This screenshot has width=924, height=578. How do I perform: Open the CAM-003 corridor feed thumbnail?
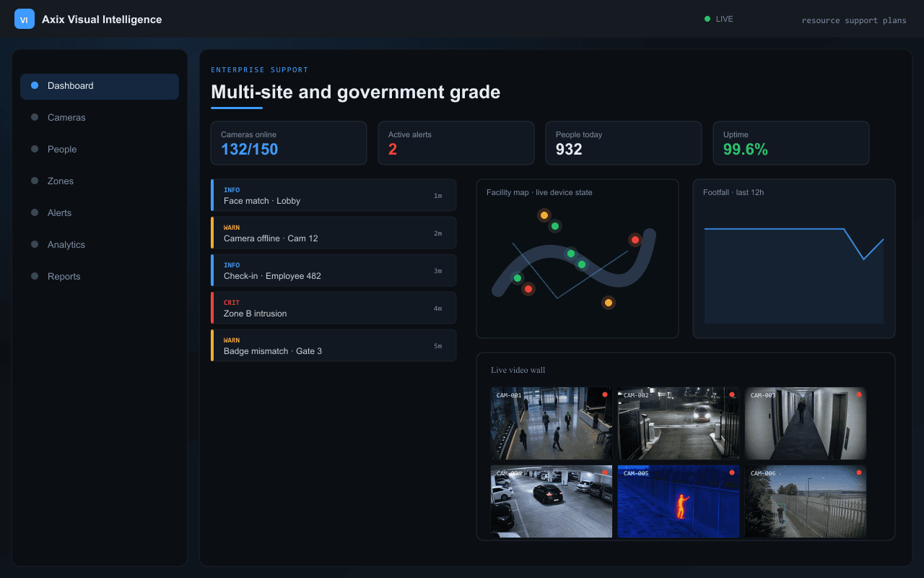(806, 423)
